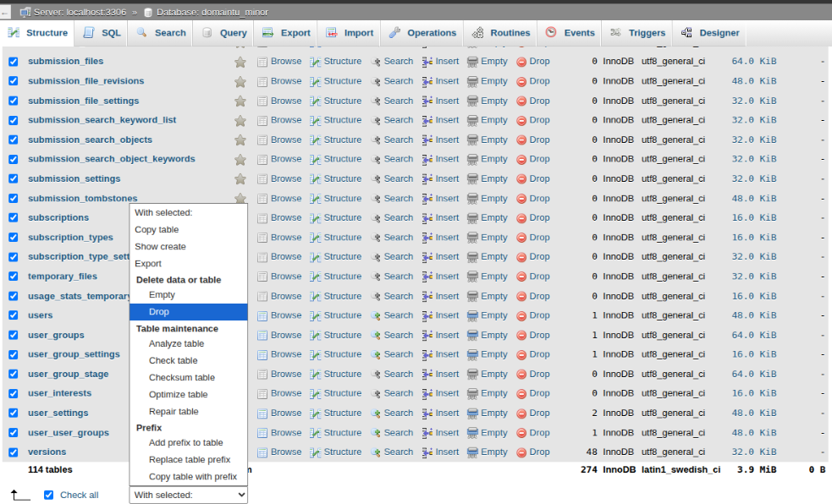Toggle the Check all checkbox
Viewport: 832px width, 504px height.
[49, 495]
